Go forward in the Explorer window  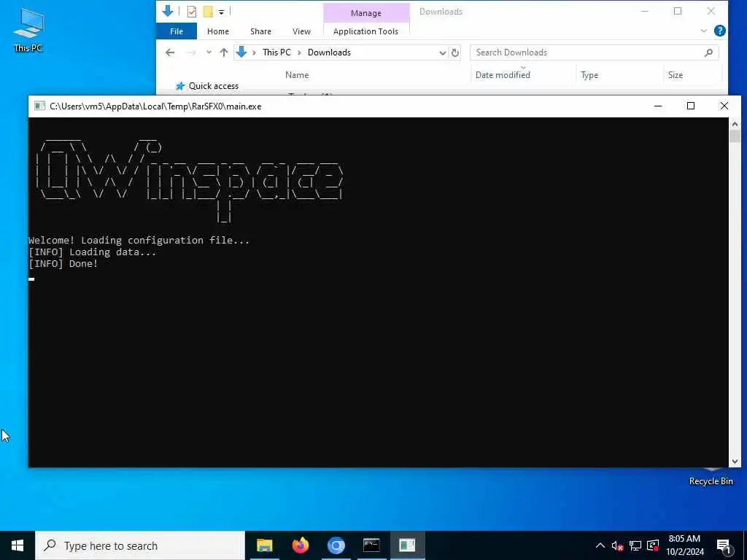[191, 52]
